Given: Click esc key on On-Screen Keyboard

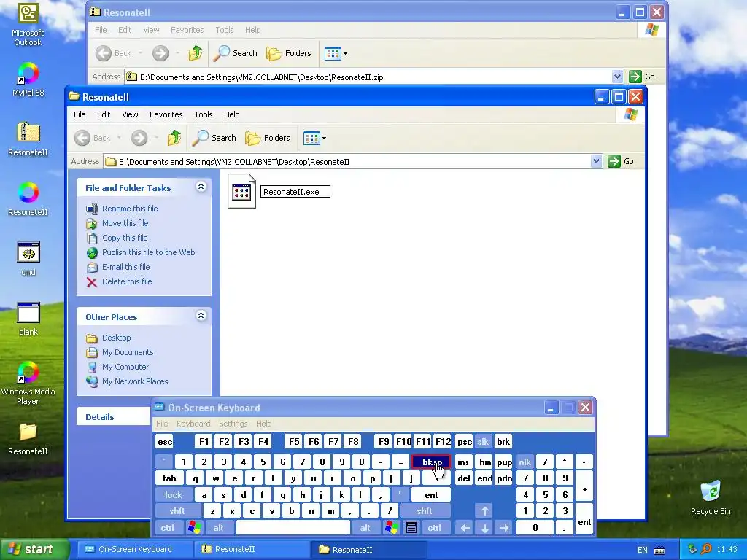Looking at the screenshot, I should (165, 442).
